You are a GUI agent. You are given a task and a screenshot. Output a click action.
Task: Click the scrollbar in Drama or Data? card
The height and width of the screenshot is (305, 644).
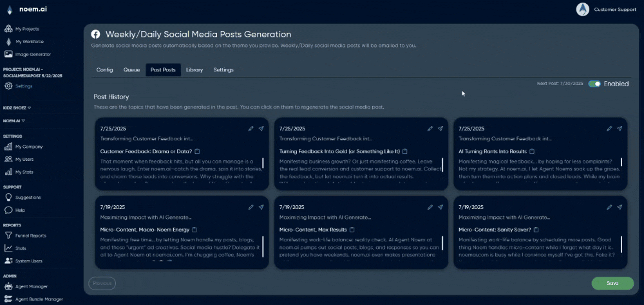pyautogui.click(x=263, y=163)
